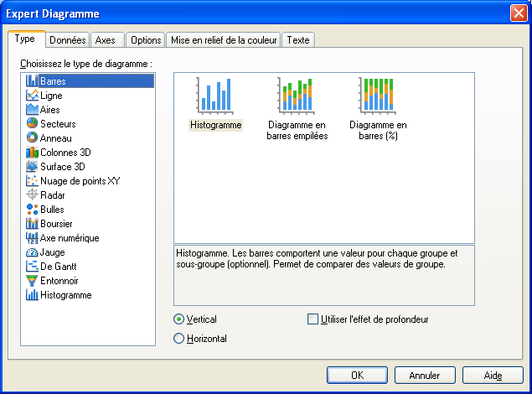
Task: Choose the Secteurs pie chart icon
Action: coord(33,124)
